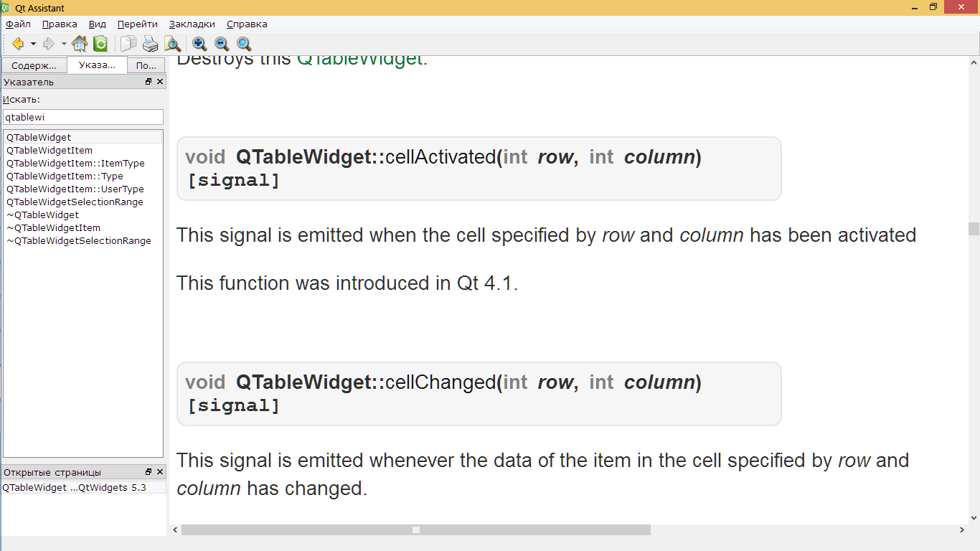Close the Открытые страницы panel
Screen dimensions: 980x551
[x=160, y=472]
